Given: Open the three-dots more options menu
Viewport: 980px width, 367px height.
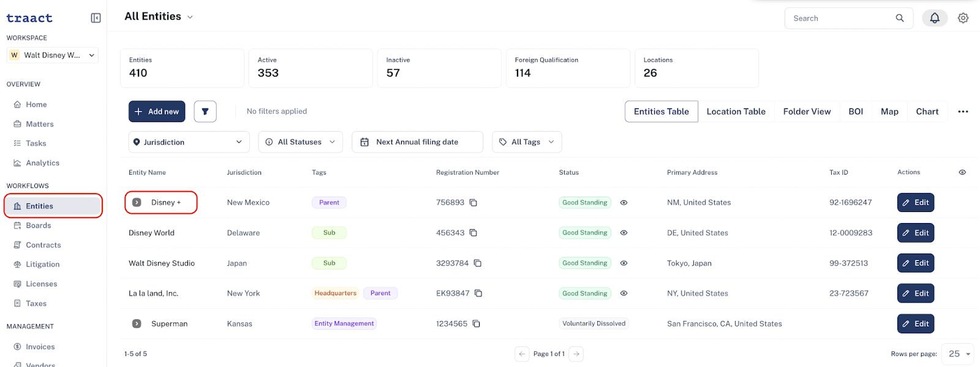Looking at the screenshot, I should tap(963, 112).
